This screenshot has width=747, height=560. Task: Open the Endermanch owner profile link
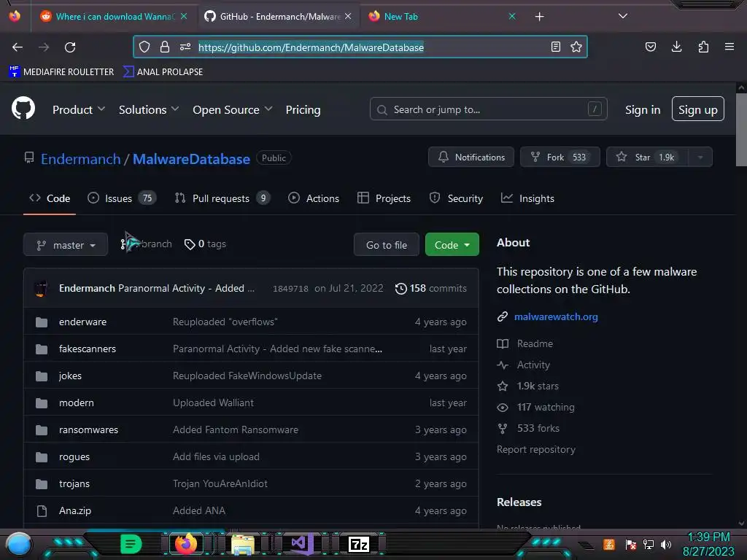[80, 159]
